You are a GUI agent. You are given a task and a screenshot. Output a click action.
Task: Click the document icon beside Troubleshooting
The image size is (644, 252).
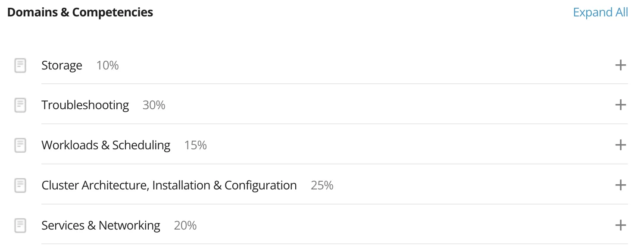(x=20, y=105)
